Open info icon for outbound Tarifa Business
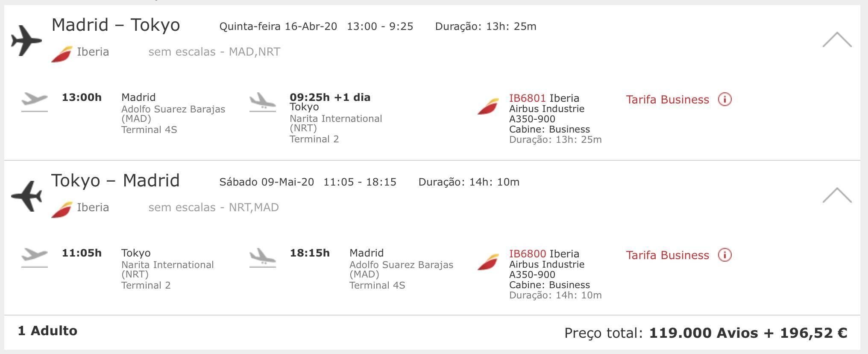The image size is (868, 354). (724, 99)
